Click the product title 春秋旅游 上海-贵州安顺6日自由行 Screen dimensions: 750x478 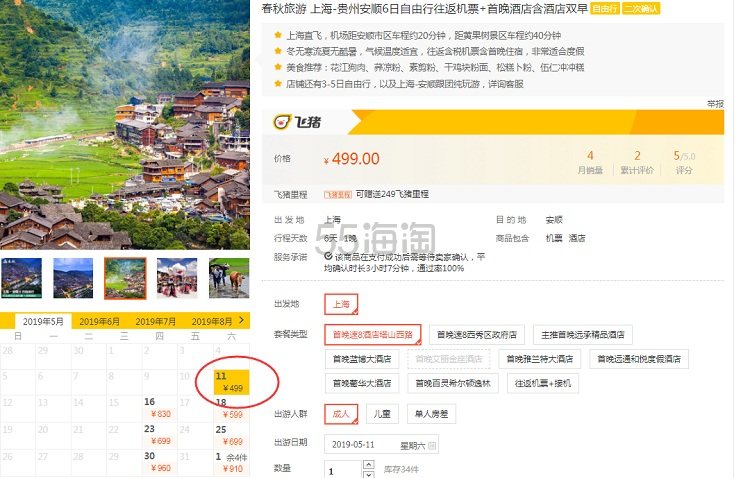[x=424, y=9]
